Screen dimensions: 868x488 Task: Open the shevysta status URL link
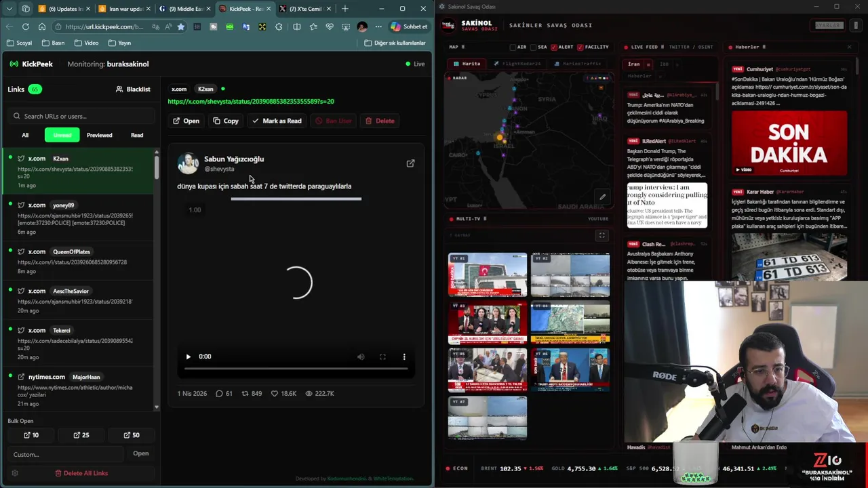point(251,101)
